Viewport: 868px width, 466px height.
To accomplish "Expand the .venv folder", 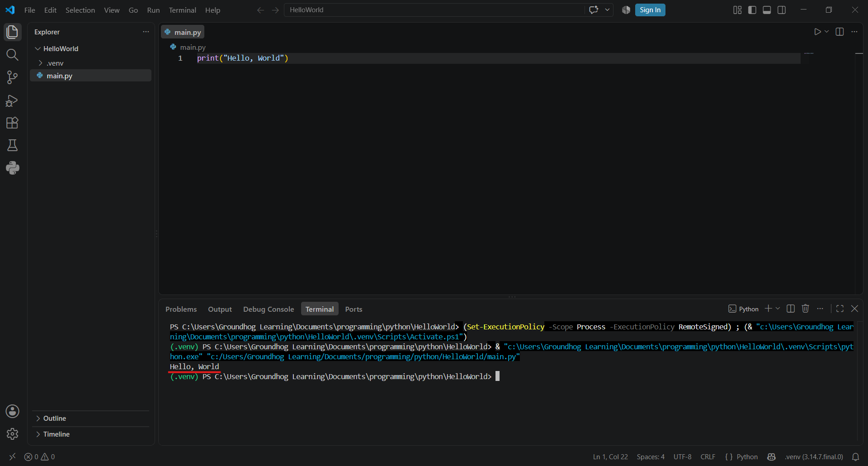I will 90,63.
